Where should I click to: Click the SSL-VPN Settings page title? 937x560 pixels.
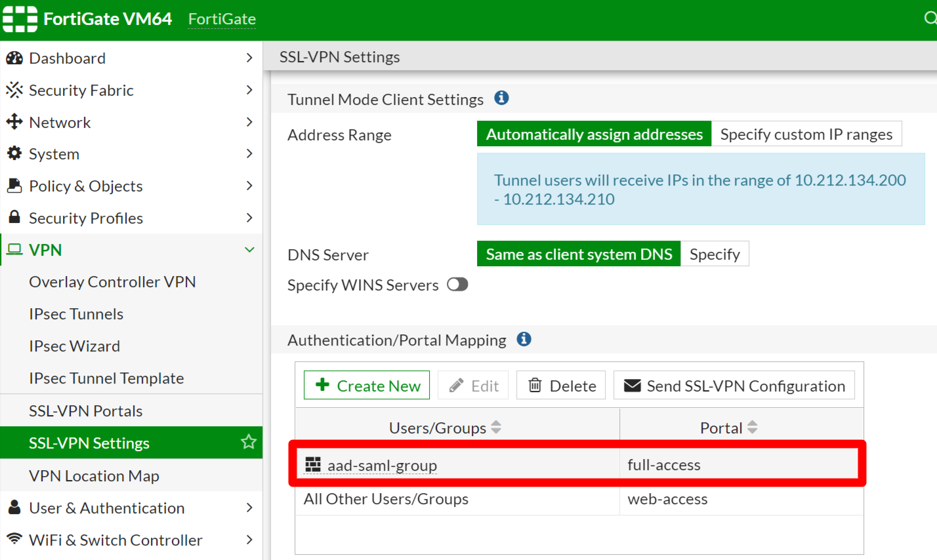pos(340,57)
